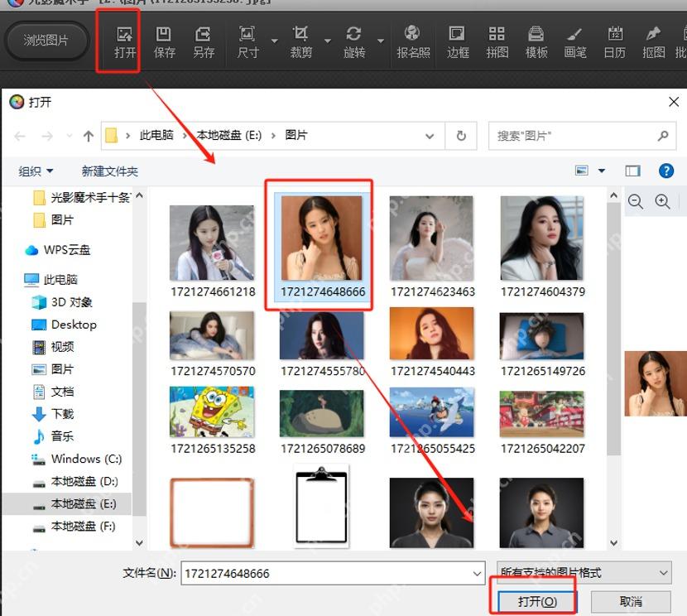Open the 边框 border tool
Viewport: 687px width, 616px height.
[458, 42]
